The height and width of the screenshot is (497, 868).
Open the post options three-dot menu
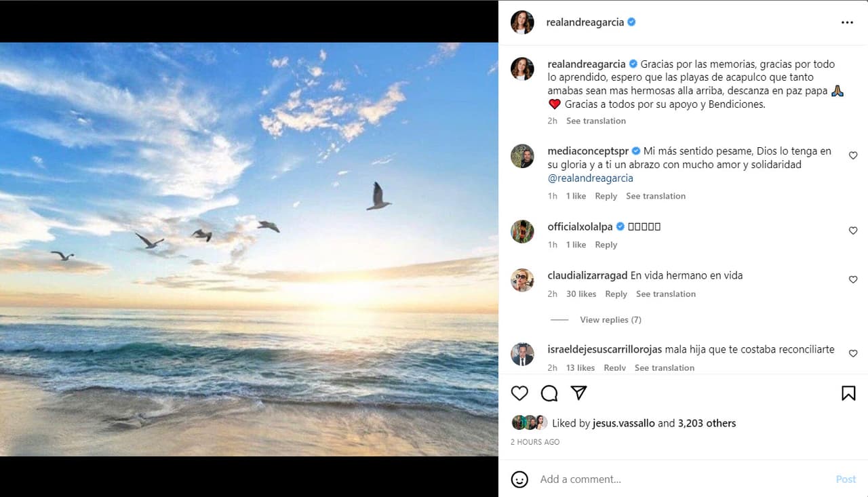click(847, 22)
